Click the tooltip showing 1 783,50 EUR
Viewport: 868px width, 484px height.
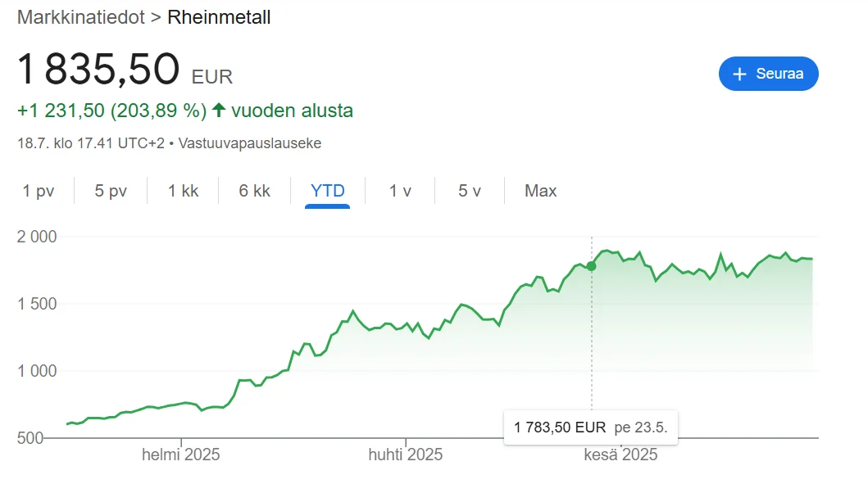tap(591, 427)
